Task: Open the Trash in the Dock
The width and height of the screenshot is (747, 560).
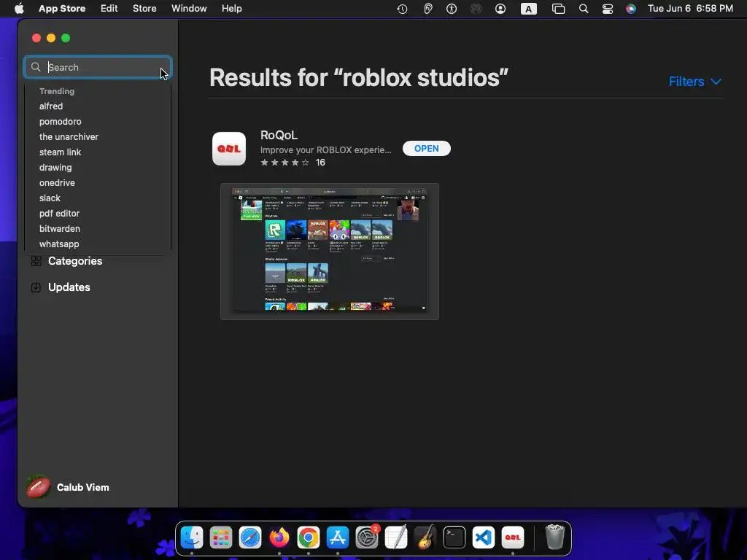Action: (554, 537)
